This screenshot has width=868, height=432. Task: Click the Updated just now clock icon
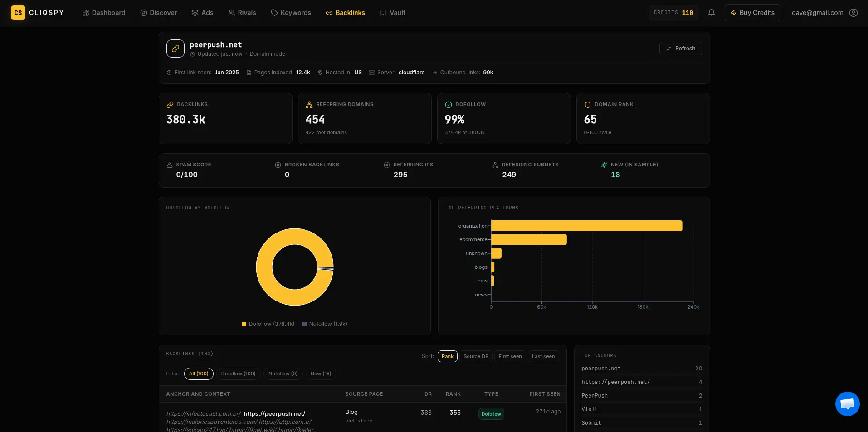[x=193, y=54]
